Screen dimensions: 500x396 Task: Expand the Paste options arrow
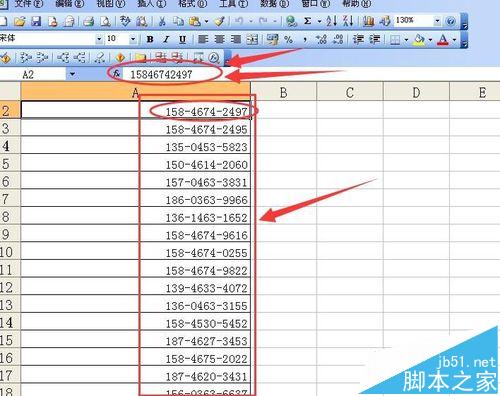tap(206, 22)
